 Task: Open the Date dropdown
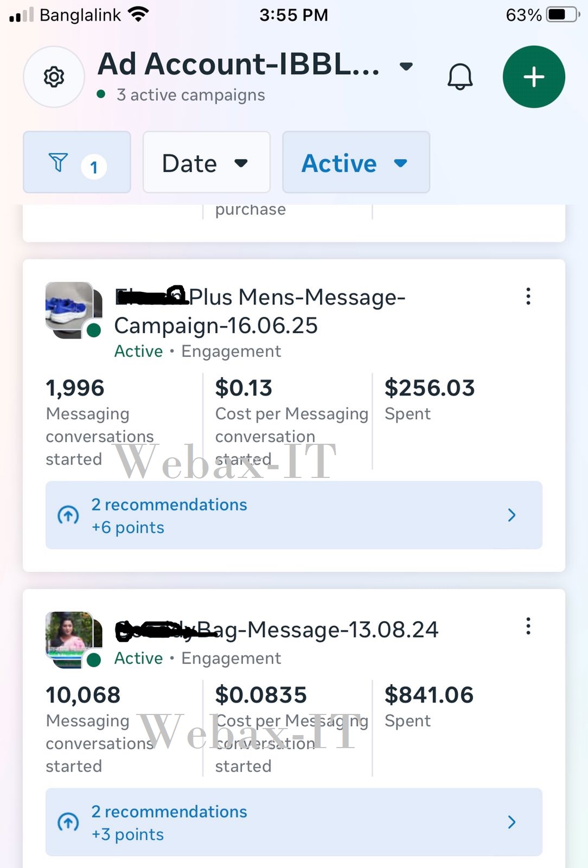click(x=206, y=162)
